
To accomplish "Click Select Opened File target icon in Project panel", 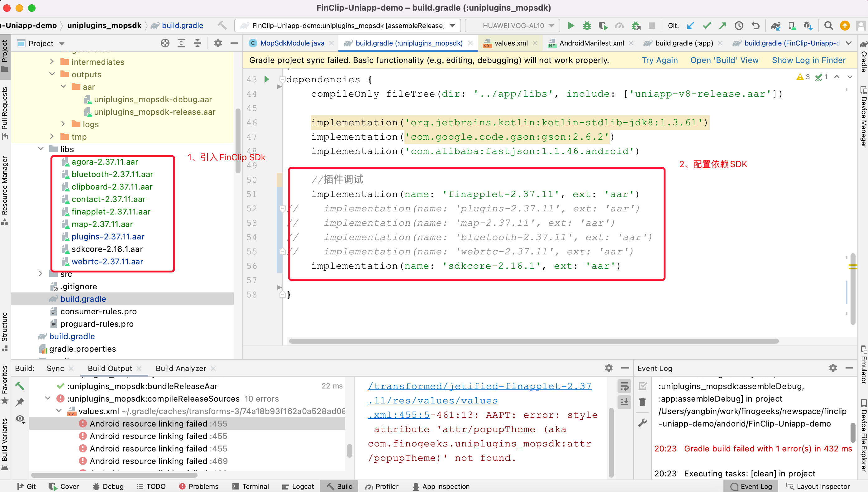I will click(x=165, y=43).
